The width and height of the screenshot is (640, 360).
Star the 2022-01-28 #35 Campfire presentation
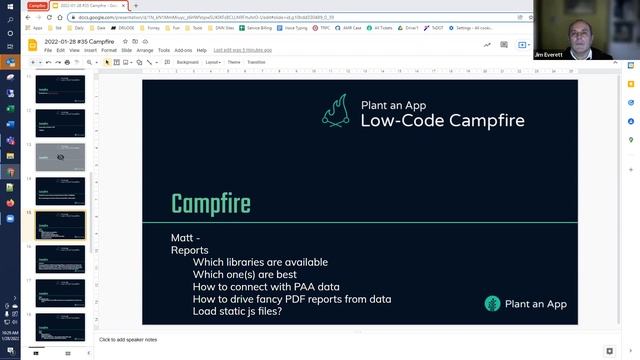(125, 41)
